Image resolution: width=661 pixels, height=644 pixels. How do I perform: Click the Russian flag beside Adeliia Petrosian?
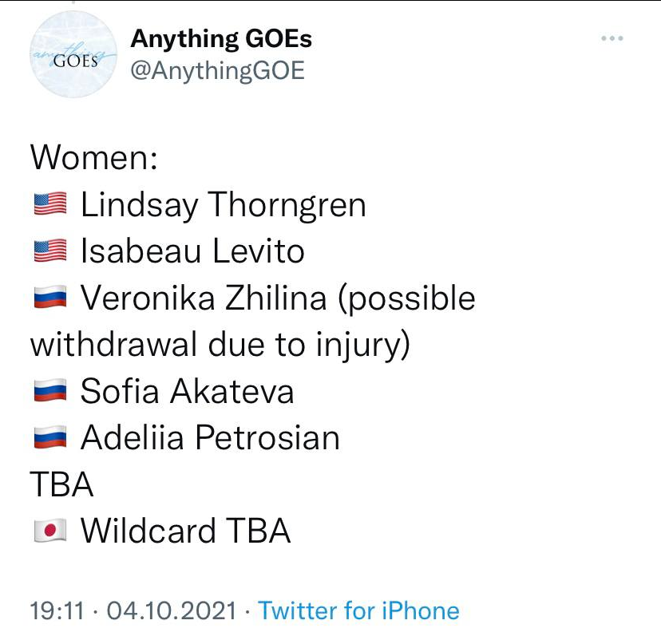coord(50,438)
